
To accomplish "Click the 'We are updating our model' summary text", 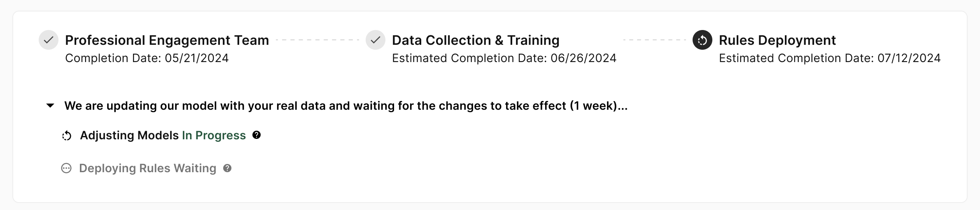I will click(x=346, y=106).
